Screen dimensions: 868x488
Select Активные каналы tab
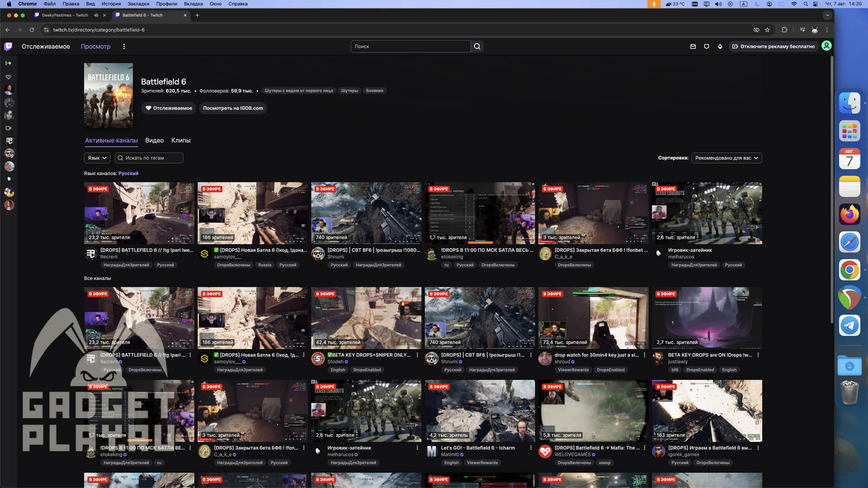(x=111, y=141)
